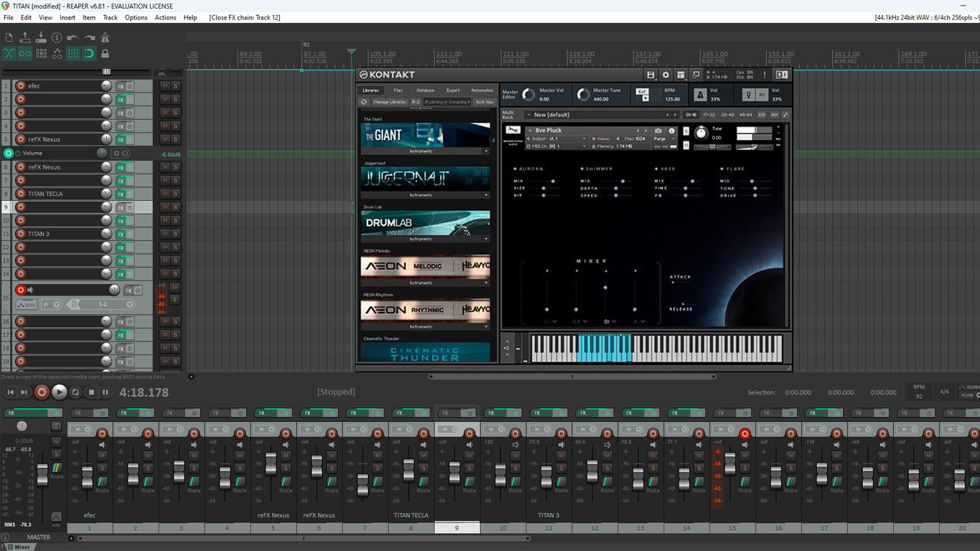Click the Redo arrow icon

point(89,37)
